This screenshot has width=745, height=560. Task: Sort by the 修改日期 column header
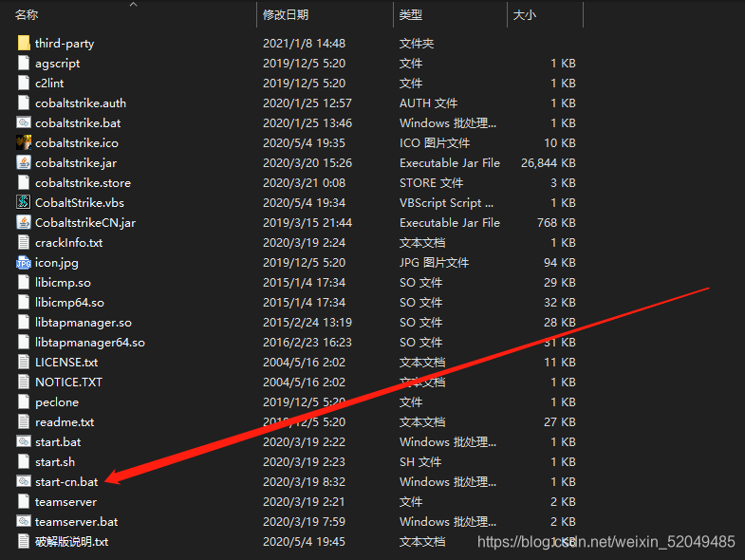pyautogui.click(x=286, y=15)
